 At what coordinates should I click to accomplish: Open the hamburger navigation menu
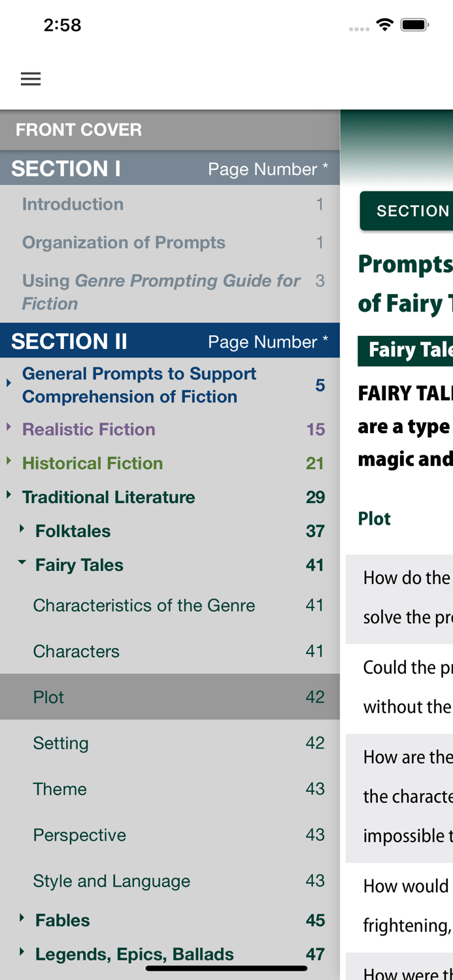click(x=30, y=78)
